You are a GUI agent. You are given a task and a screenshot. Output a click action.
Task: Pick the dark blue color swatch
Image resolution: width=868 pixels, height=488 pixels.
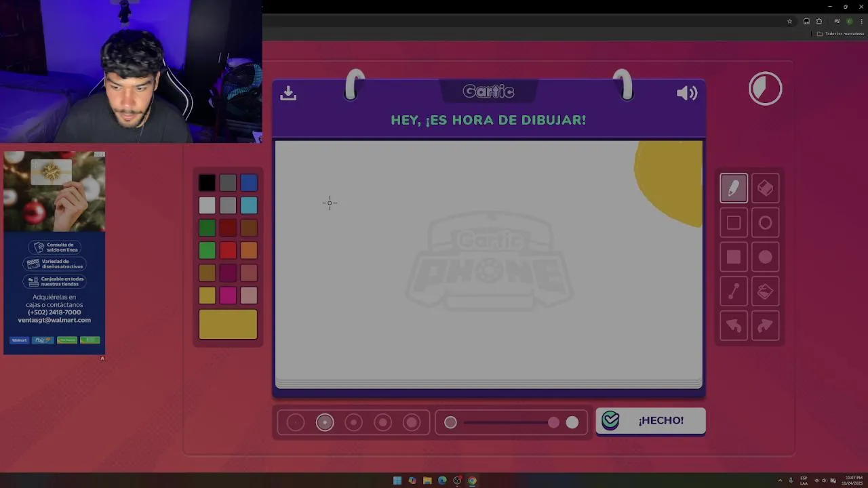pos(249,182)
